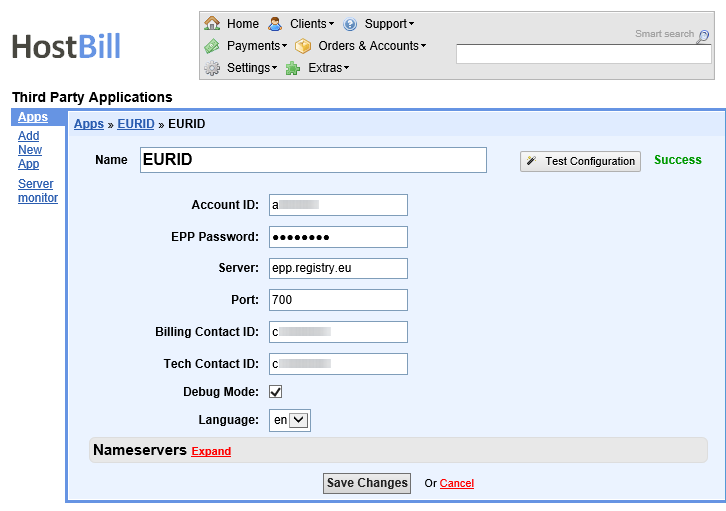
Task: Open the Extras dropdown menu
Action: tap(329, 68)
